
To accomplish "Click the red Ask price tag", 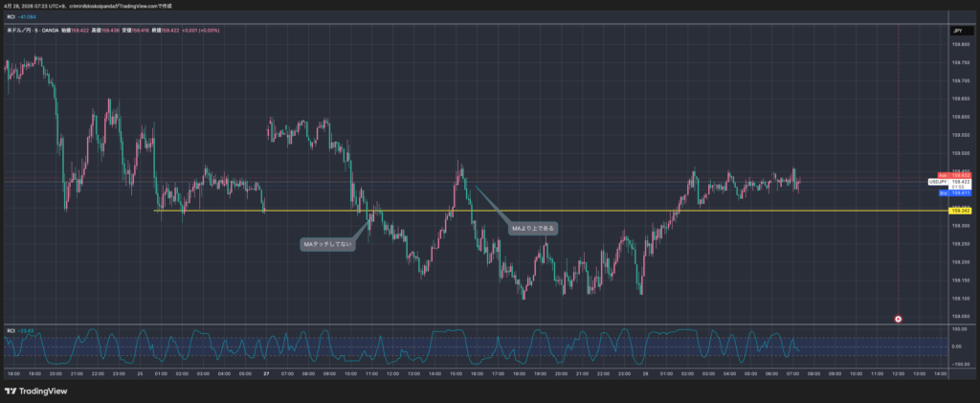I will tap(960, 175).
